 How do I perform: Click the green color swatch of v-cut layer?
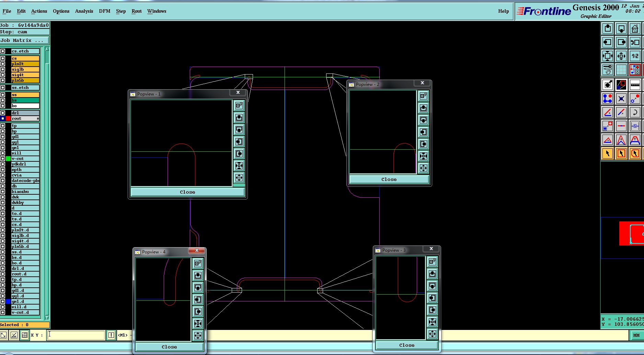pos(8,159)
